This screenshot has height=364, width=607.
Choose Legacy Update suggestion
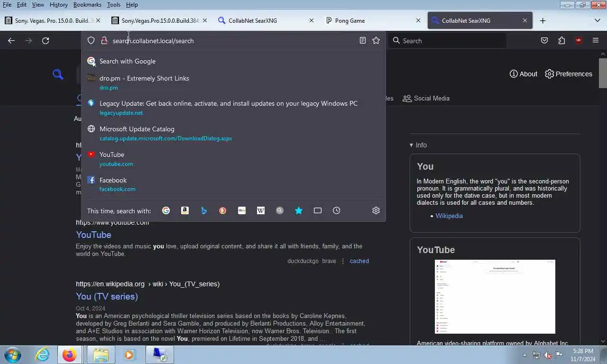point(233,108)
